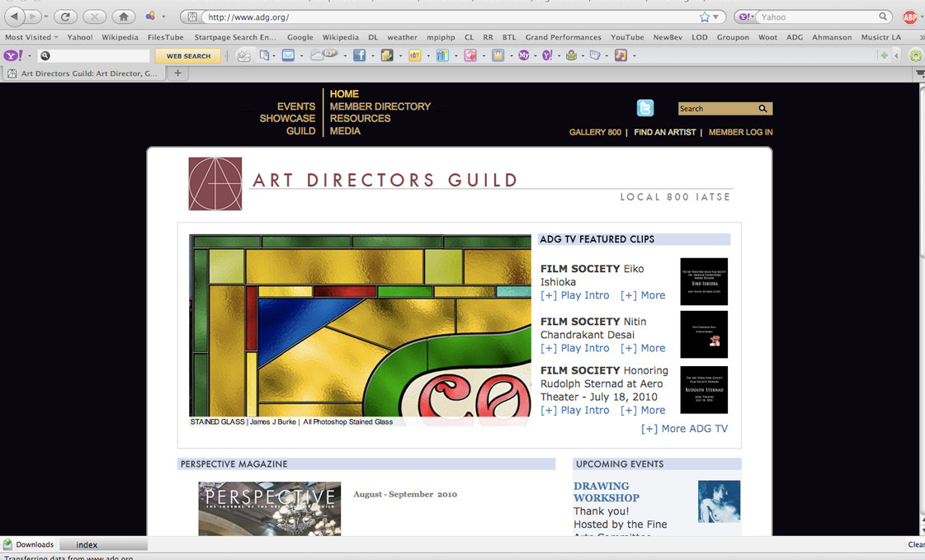This screenshot has height=560, width=925.
Task: Open the MEMBER DIRECTORY menu item
Action: [x=380, y=106]
